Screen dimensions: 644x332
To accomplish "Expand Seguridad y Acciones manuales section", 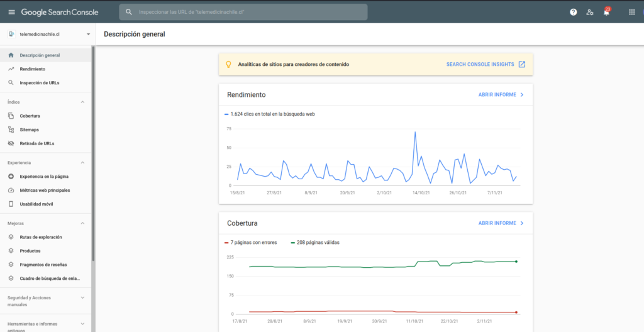I will coord(82,297).
